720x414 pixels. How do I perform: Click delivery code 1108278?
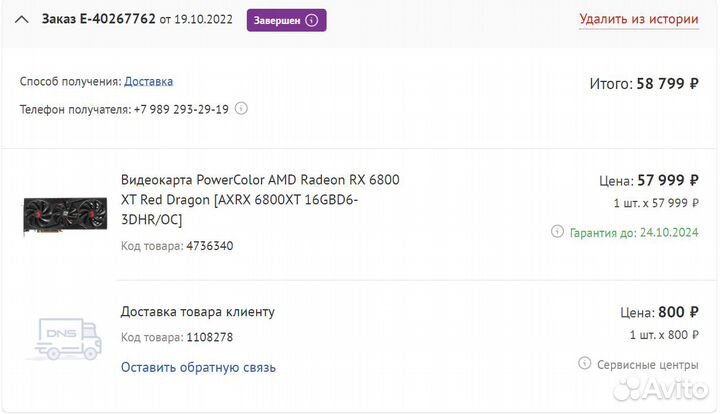(209, 337)
